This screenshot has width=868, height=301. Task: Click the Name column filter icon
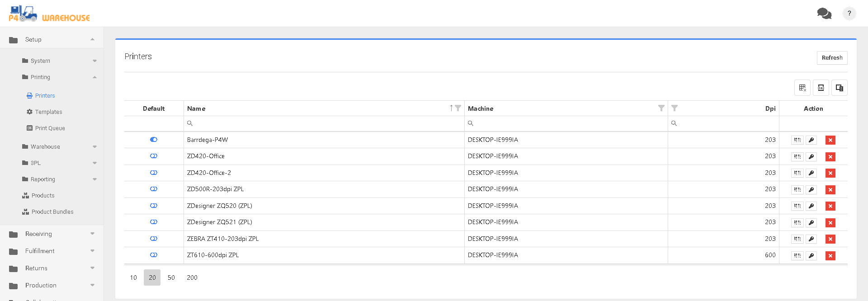click(458, 108)
